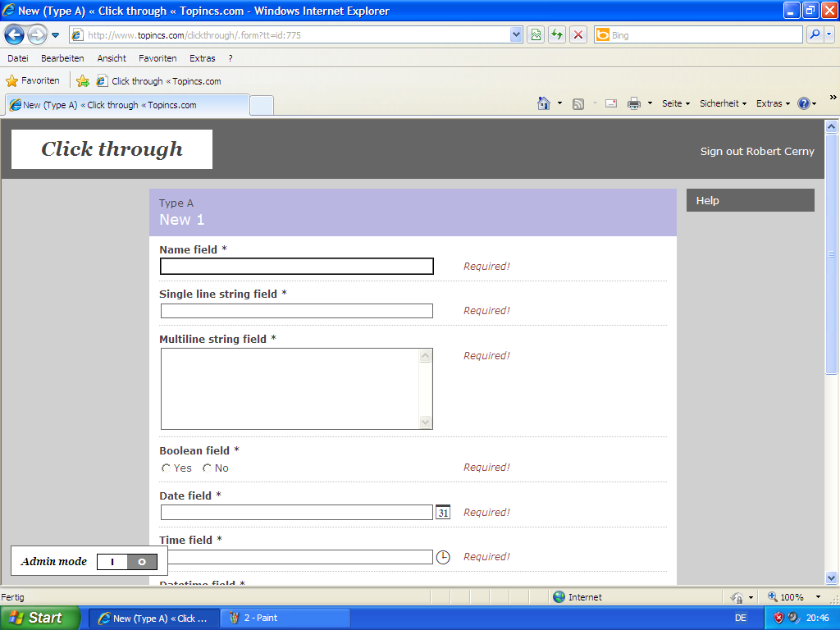Screen dimensions: 840x630
Task: Open the zoom level 100% dropdown
Action: click(818, 597)
